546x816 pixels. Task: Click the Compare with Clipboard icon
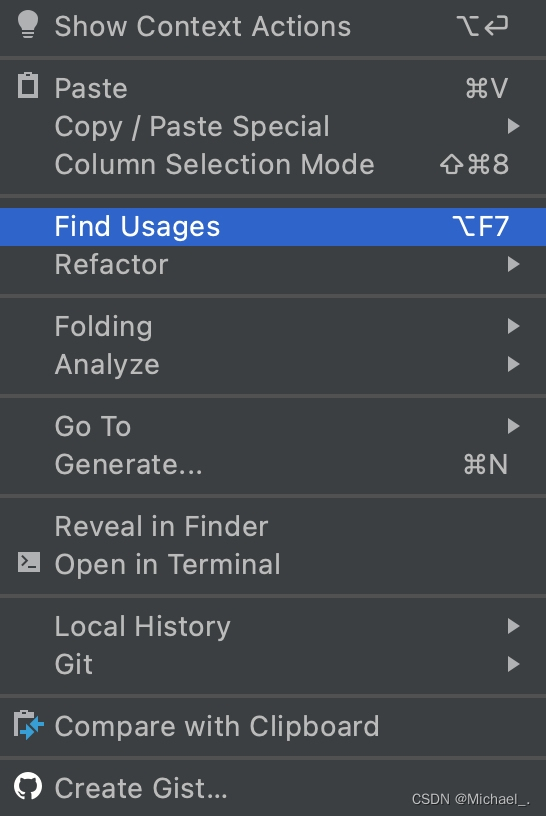tap(29, 725)
